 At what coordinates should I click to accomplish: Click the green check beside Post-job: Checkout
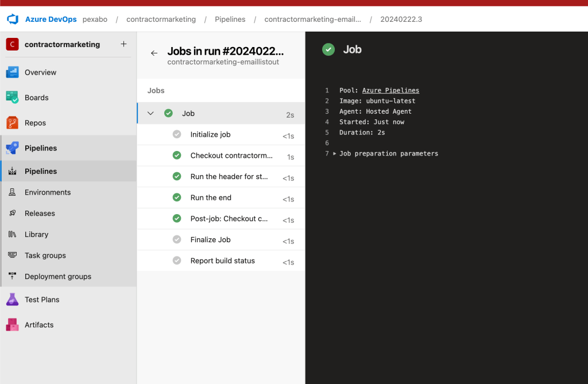(x=177, y=218)
